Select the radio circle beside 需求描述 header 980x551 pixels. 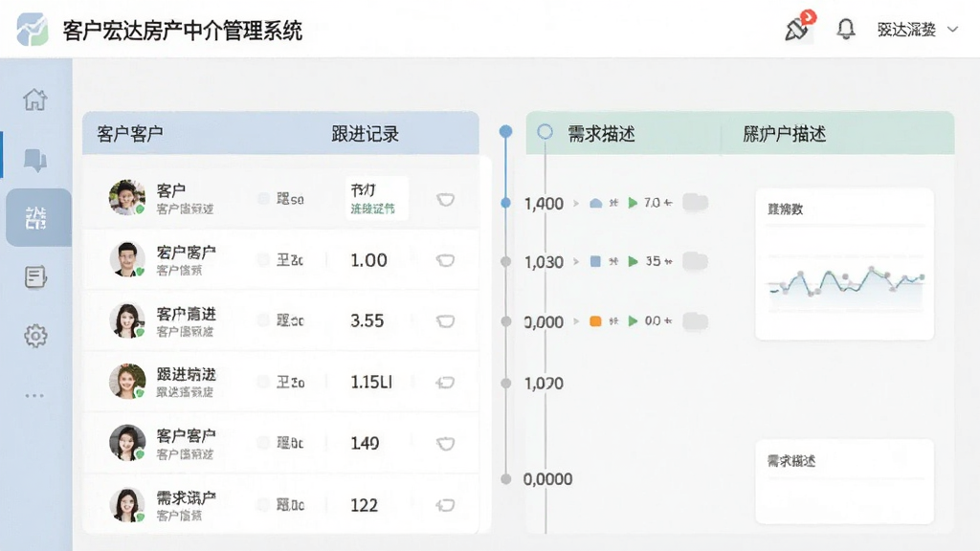(545, 132)
